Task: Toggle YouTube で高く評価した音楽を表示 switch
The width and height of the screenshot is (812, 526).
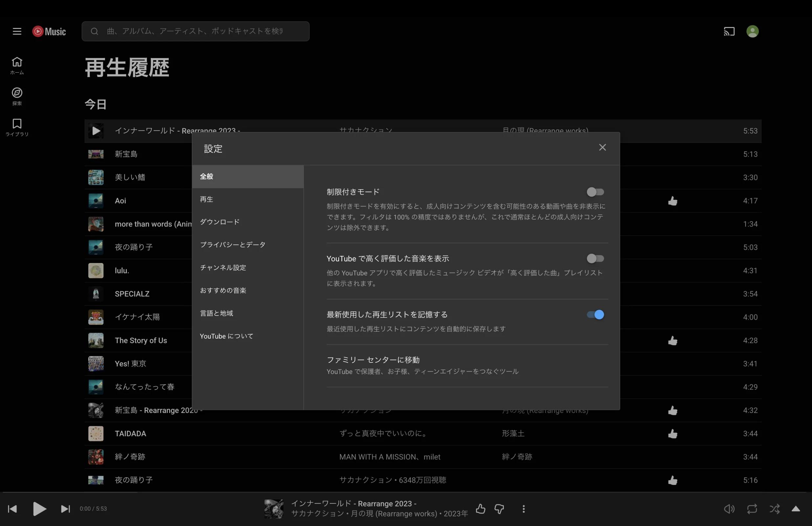Action: point(595,258)
